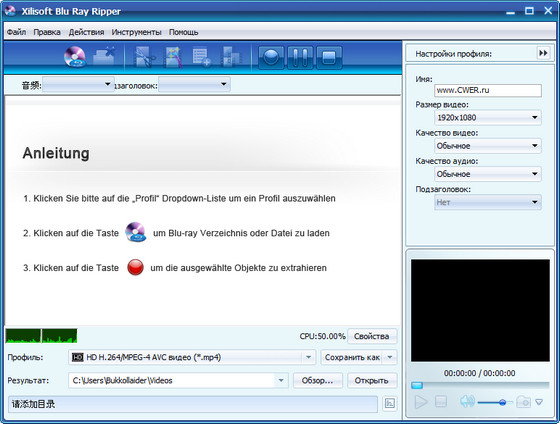Image resolution: width=560 pixels, height=424 pixels.
Task: Take a snapshot with the camera icon
Action: coord(523,402)
